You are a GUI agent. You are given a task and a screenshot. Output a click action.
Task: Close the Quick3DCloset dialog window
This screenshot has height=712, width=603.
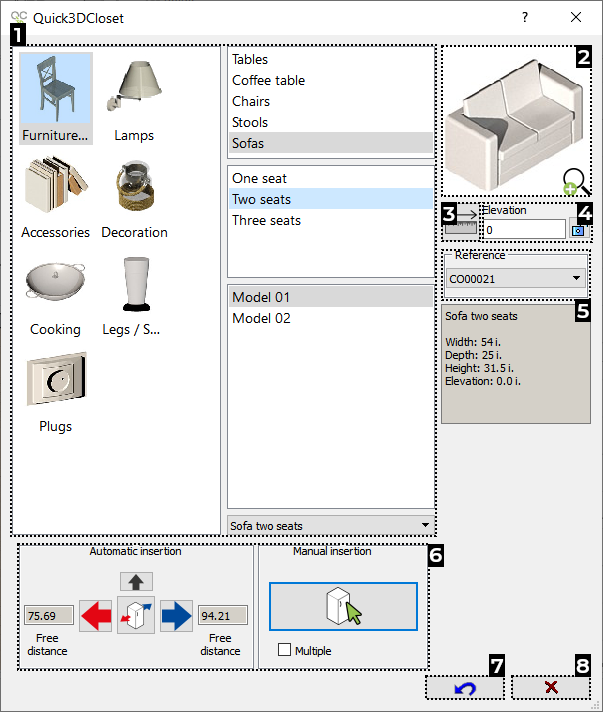[576, 17]
